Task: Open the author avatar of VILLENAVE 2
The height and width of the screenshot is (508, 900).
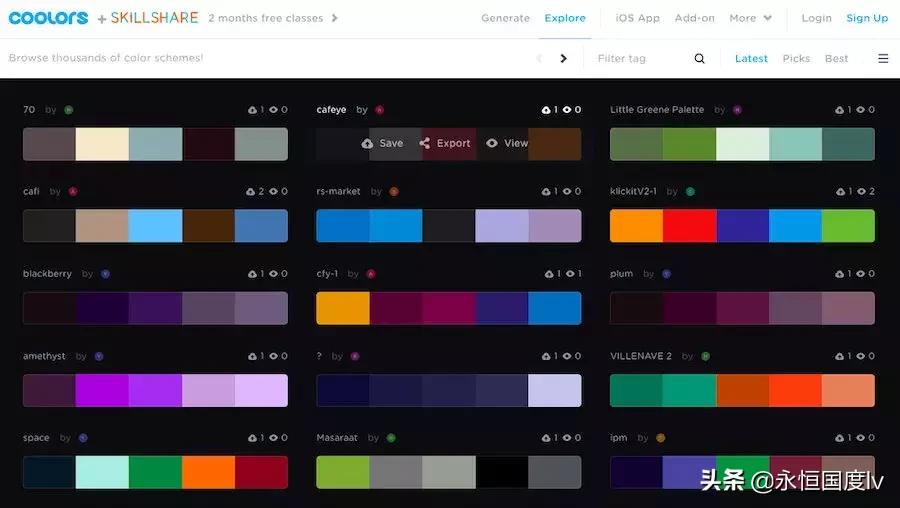Action: 705,356
